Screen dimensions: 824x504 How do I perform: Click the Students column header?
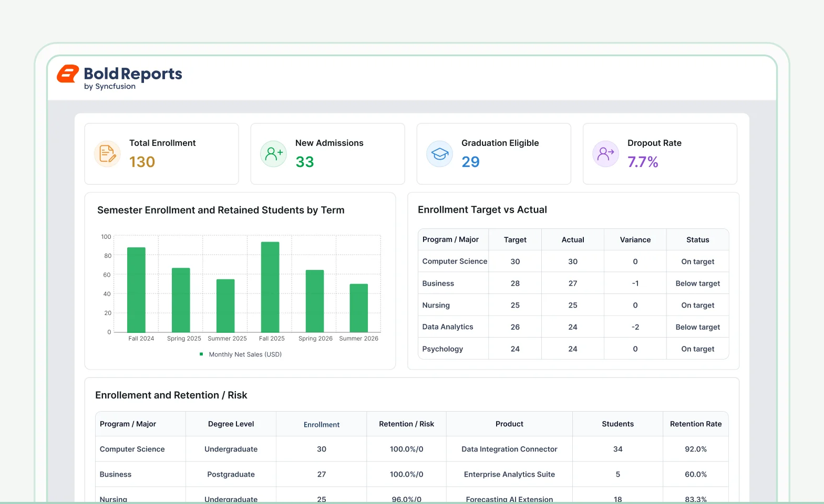pos(618,424)
